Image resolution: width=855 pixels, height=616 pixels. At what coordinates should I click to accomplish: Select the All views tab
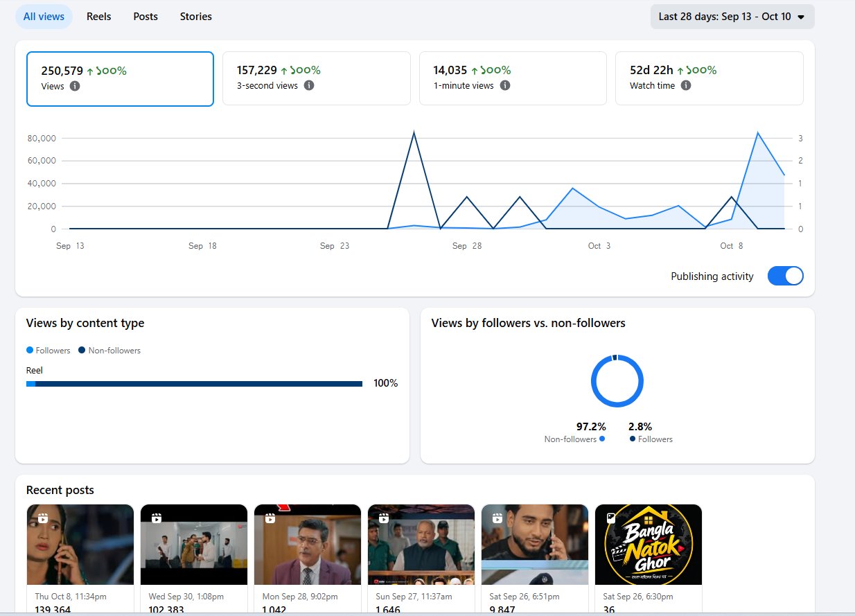click(x=44, y=16)
